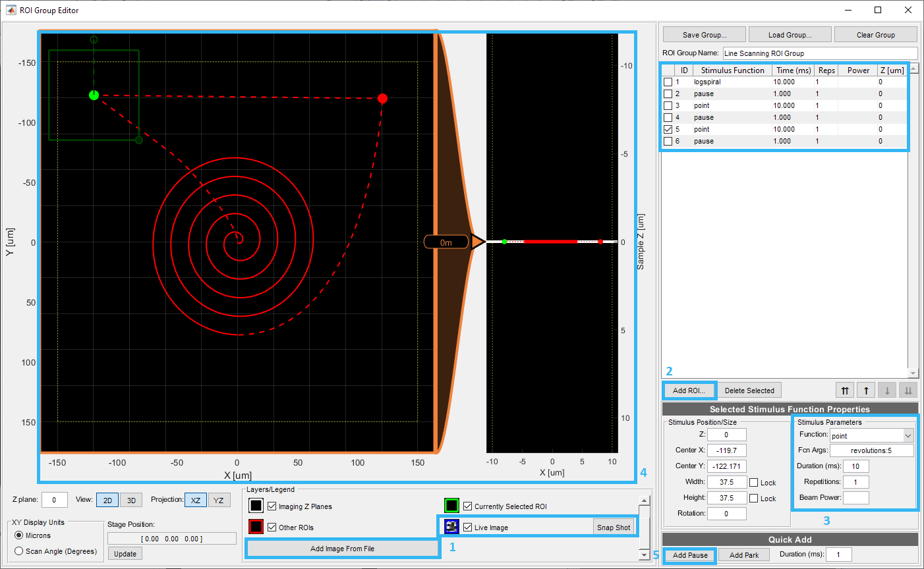Image resolution: width=924 pixels, height=569 pixels.
Task: Click the green Currently Selected ROI swatch
Action: (451, 506)
